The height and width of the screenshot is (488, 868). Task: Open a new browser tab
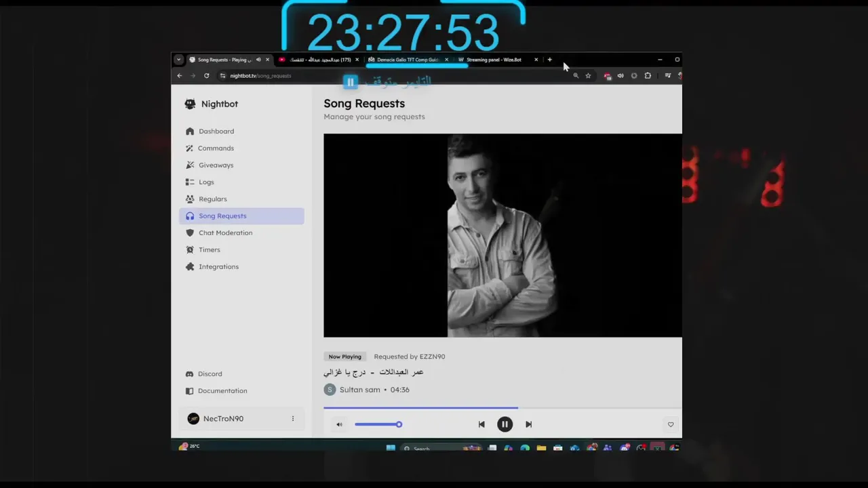(x=549, y=60)
